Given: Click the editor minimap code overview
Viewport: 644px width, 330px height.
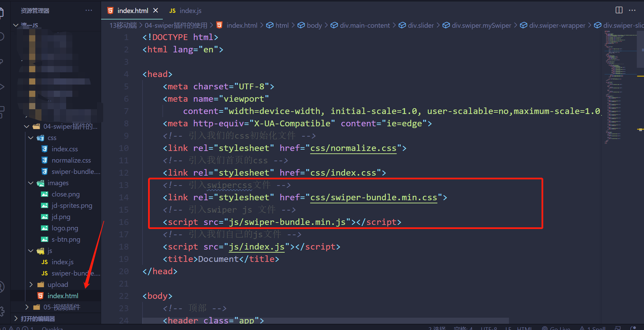Looking at the screenshot, I should click(x=620, y=87).
